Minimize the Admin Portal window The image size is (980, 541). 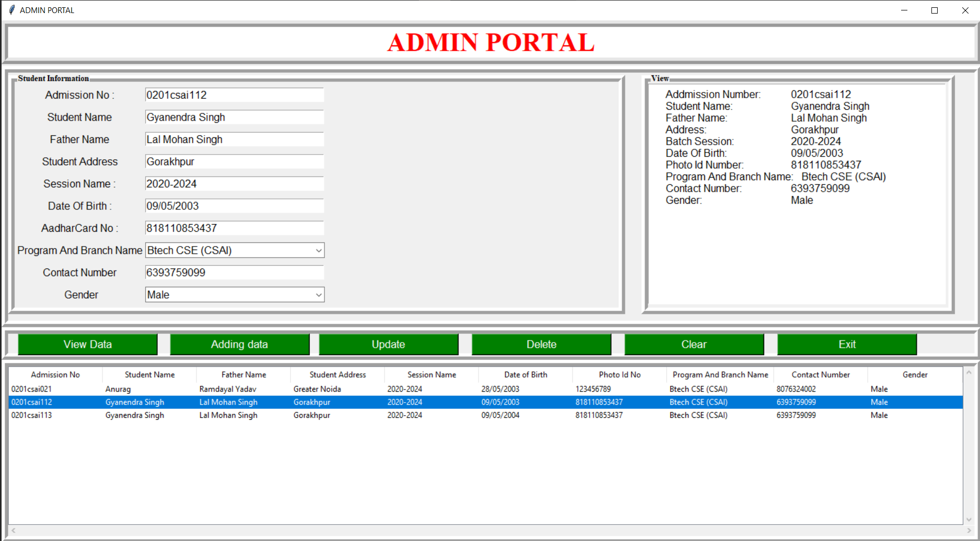[x=904, y=10]
